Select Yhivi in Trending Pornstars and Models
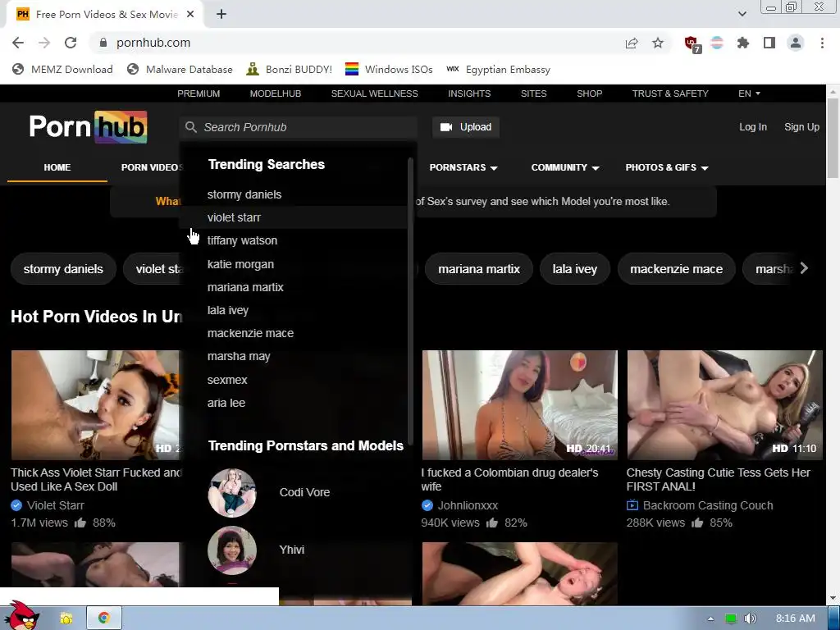The image size is (840, 630). coord(294,550)
